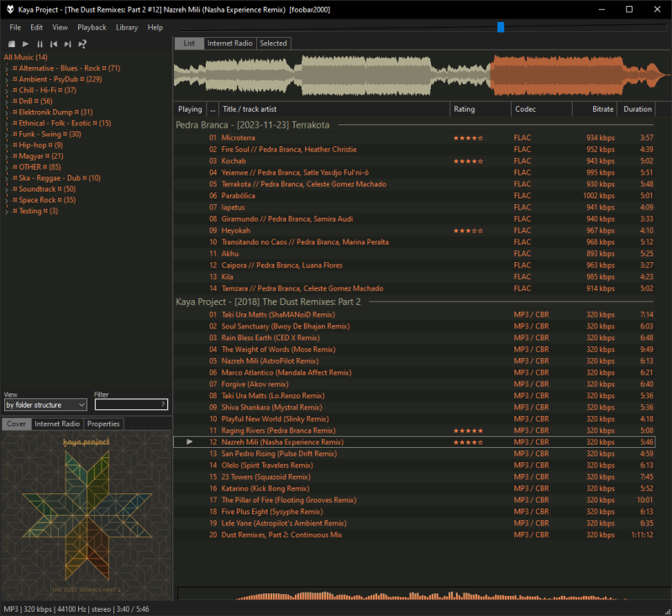The width and height of the screenshot is (672, 616).
Task: Select track The Pillar of Fire remix
Action: click(x=414, y=500)
